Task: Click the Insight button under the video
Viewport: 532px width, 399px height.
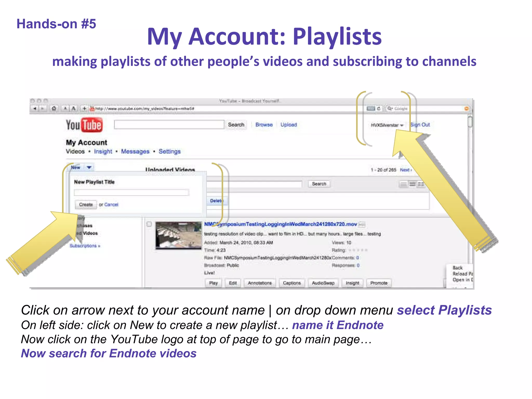Action: coord(353,283)
